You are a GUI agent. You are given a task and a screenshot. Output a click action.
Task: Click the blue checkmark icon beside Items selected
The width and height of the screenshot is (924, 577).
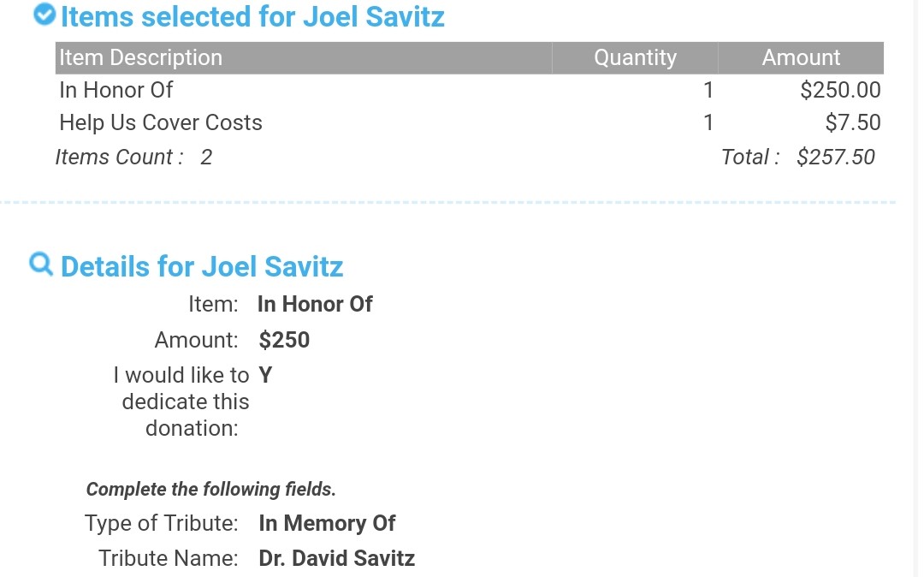(x=44, y=15)
